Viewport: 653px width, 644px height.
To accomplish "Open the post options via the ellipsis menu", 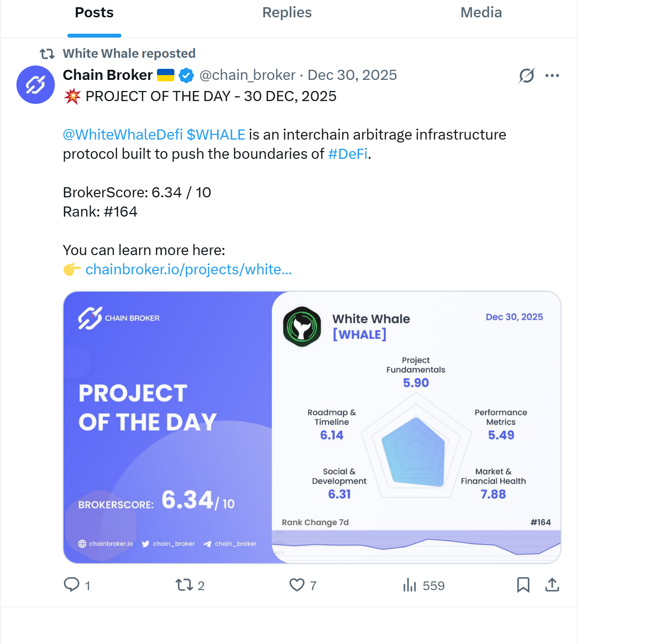I will (552, 76).
